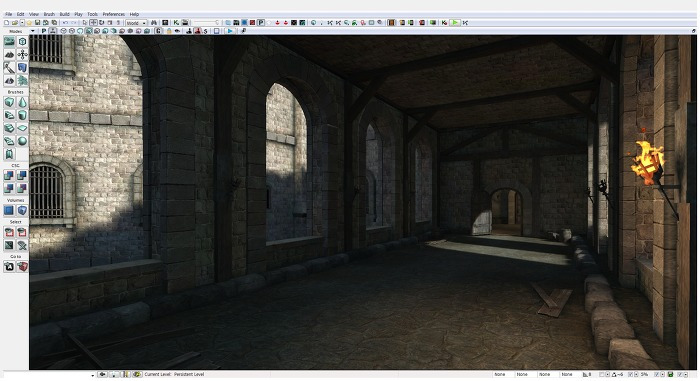700x381 pixels.
Task: Click CSG Intersect button
Action: click(9, 188)
